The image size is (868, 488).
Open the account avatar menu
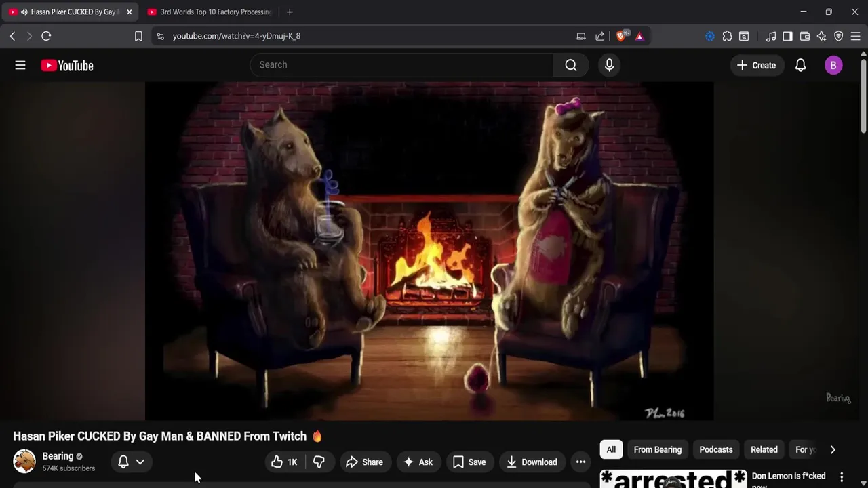pyautogui.click(x=833, y=65)
